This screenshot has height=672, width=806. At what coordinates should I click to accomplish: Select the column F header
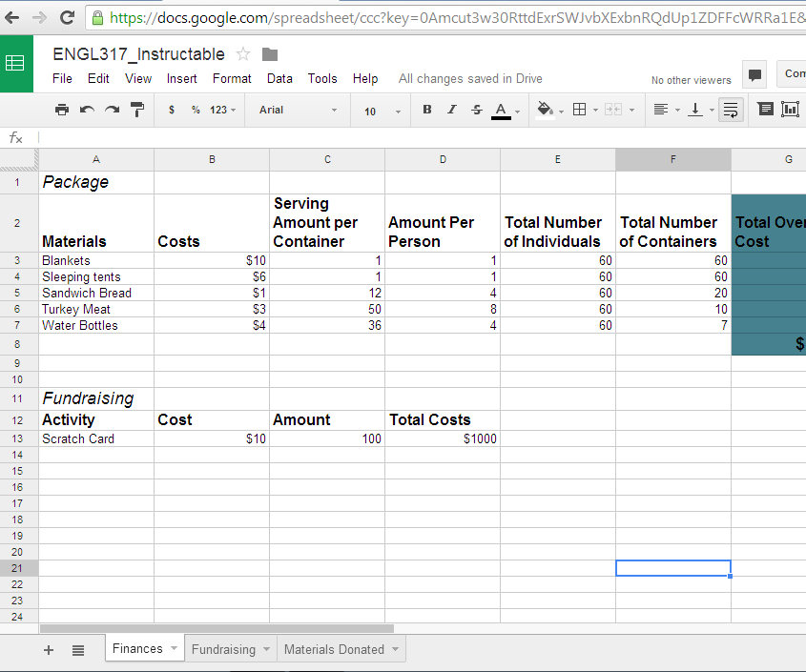click(672, 159)
